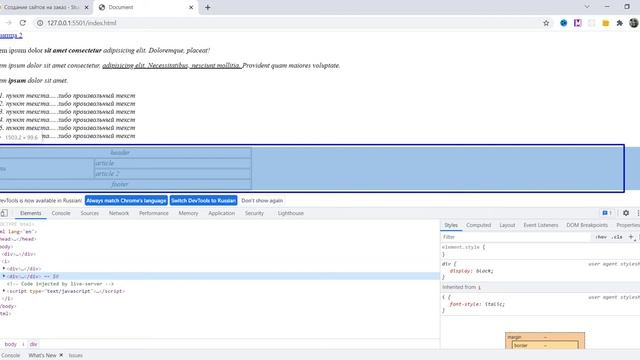This screenshot has height=360, width=640.
Task: Select the first div node directly under body
Action: pyautogui.click(x=18, y=254)
